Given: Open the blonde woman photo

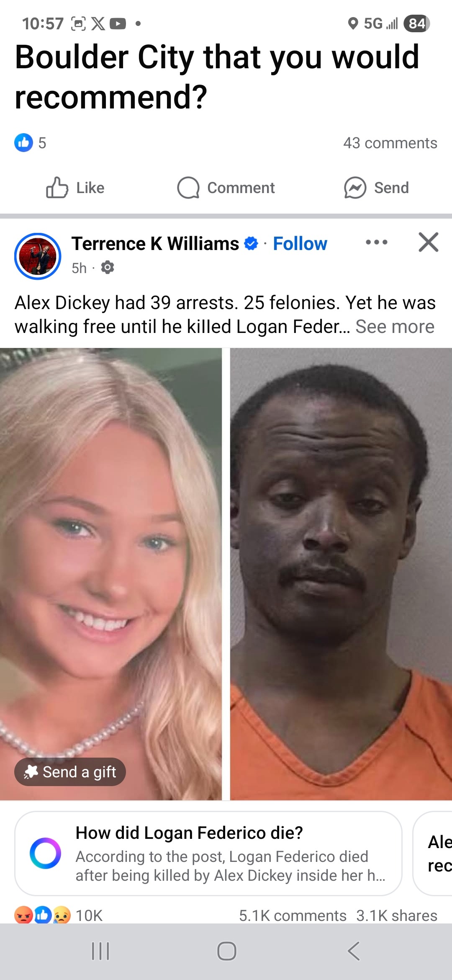Looking at the screenshot, I should tap(111, 574).
